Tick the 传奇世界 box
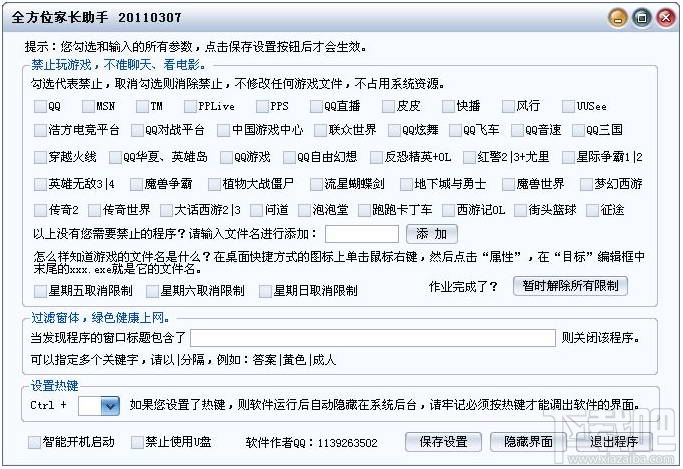The width and height of the screenshot is (683, 469). [94, 210]
